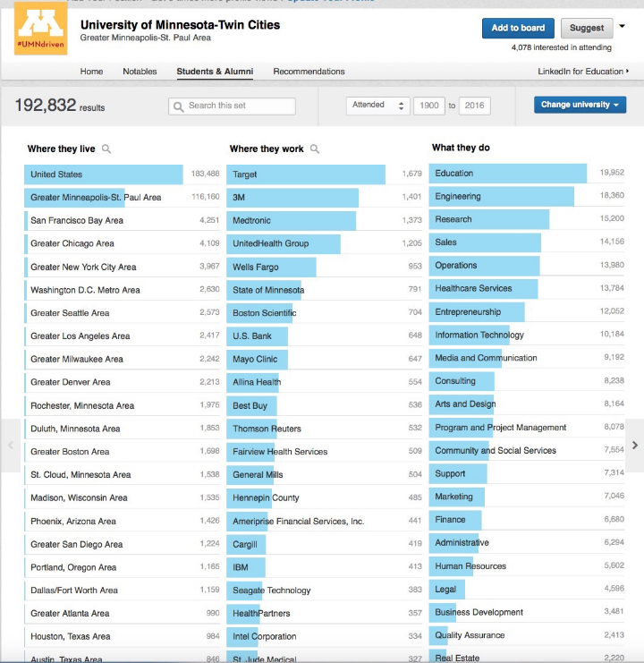The width and height of the screenshot is (644, 663).
Task: Go to previous carousel arrow on left edge
Action: 10,446
